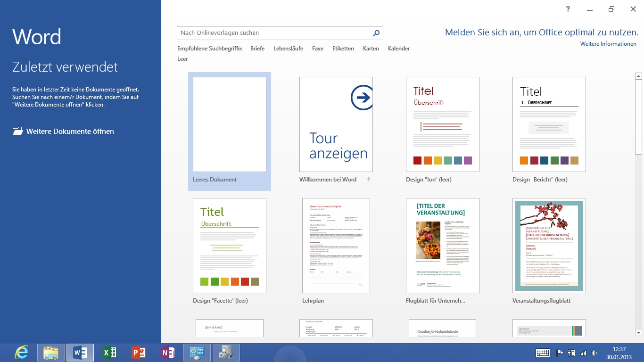Click the magnifier search icon
Viewport: 644px width, 362px height.
[376, 33]
